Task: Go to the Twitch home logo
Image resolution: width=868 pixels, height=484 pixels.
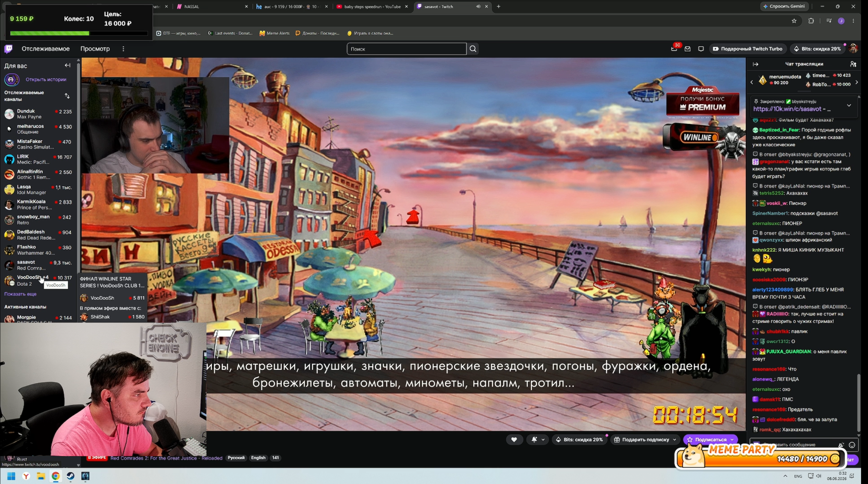Action: click(x=9, y=49)
